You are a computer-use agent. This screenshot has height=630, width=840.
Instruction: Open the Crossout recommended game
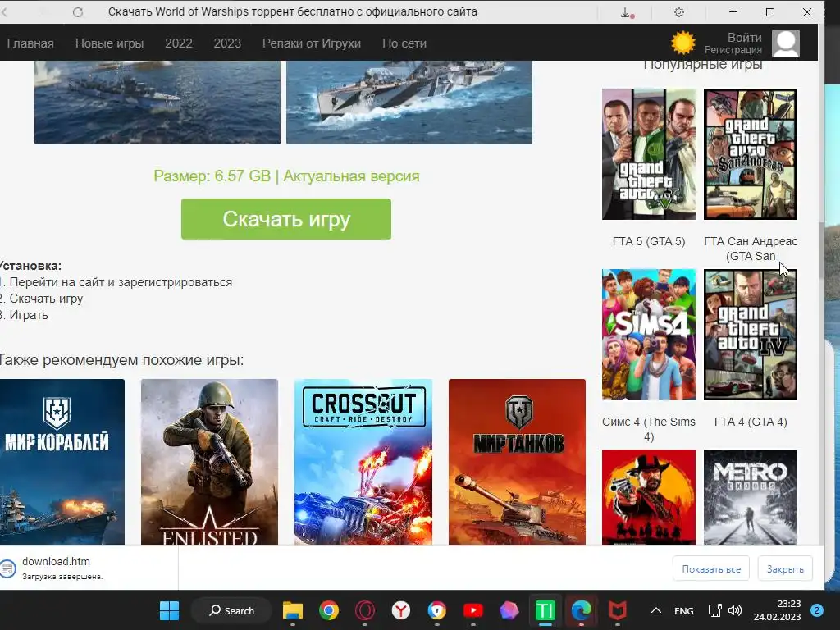point(363,462)
